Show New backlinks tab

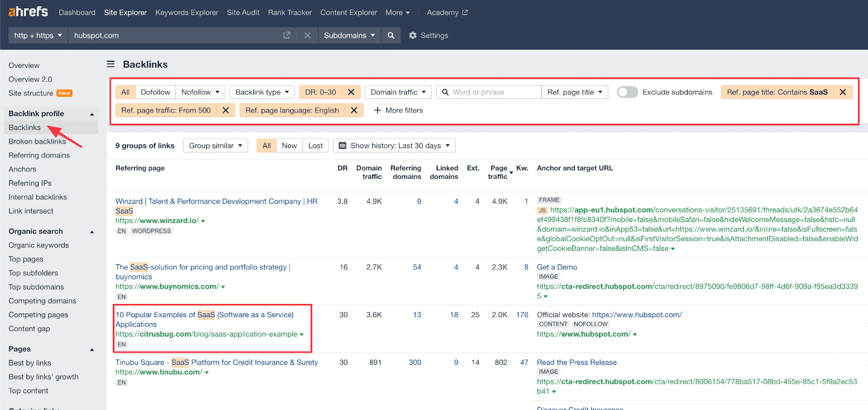point(289,146)
